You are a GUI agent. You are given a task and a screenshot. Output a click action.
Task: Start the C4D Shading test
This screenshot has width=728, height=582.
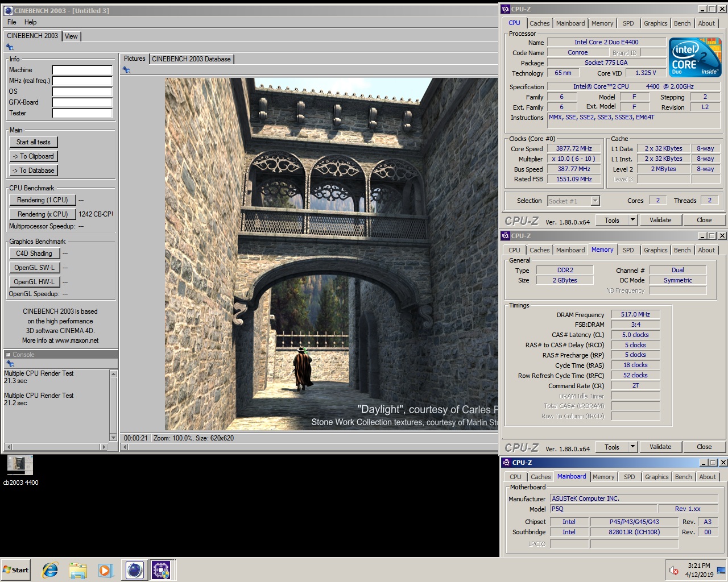pyautogui.click(x=34, y=253)
